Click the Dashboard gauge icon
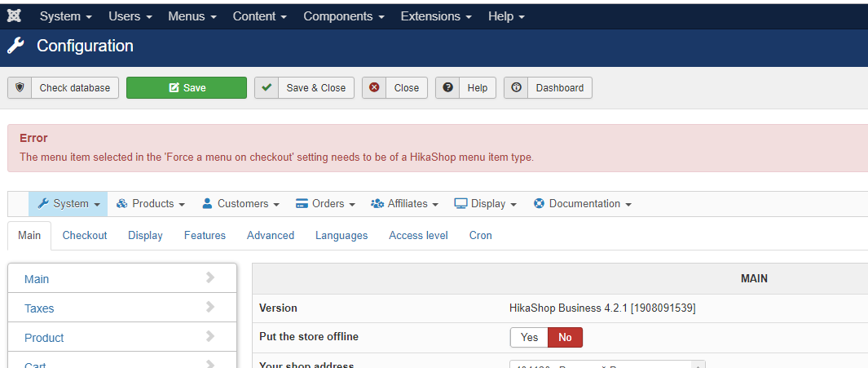868x368 pixels. [516, 87]
